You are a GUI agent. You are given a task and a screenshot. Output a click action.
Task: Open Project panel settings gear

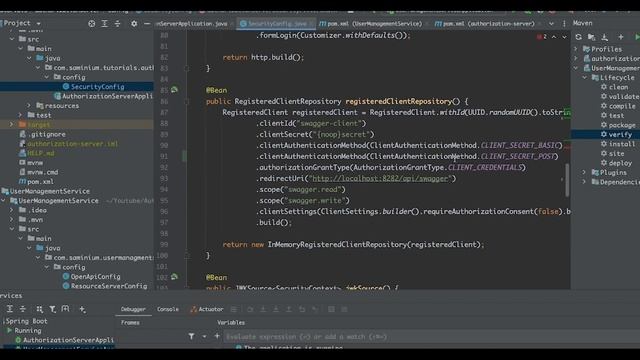coord(134,24)
